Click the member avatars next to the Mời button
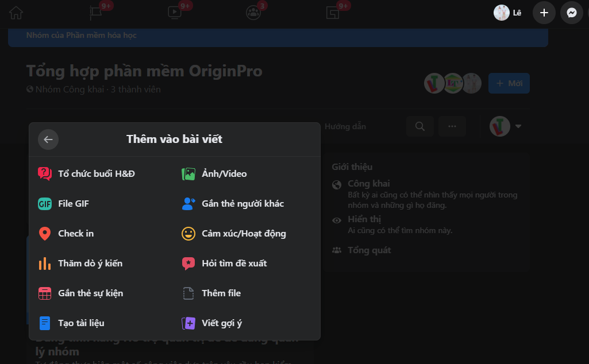Screen dimensions: 589x364 coord(453,83)
